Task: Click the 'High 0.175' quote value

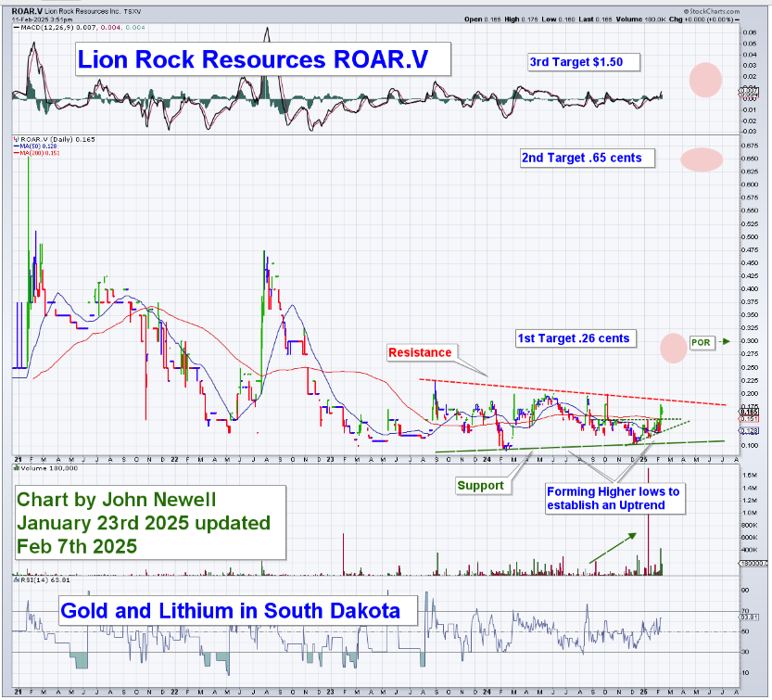Action: pyautogui.click(x=521, y=19)
